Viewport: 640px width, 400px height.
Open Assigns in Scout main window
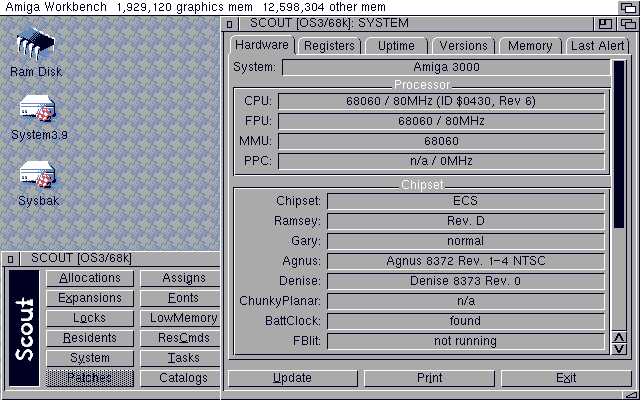[180, 278]
